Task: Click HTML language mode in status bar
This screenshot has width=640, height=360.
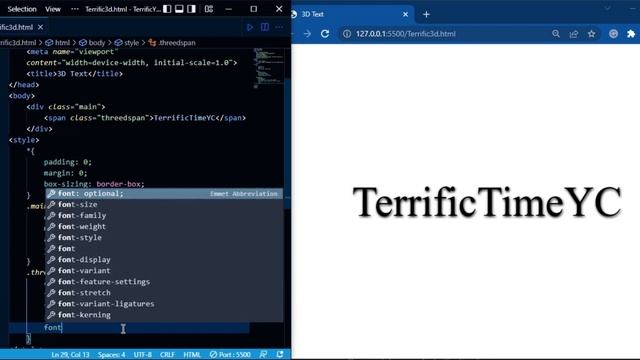Action: pyautogui.click(x=192, y=355)
